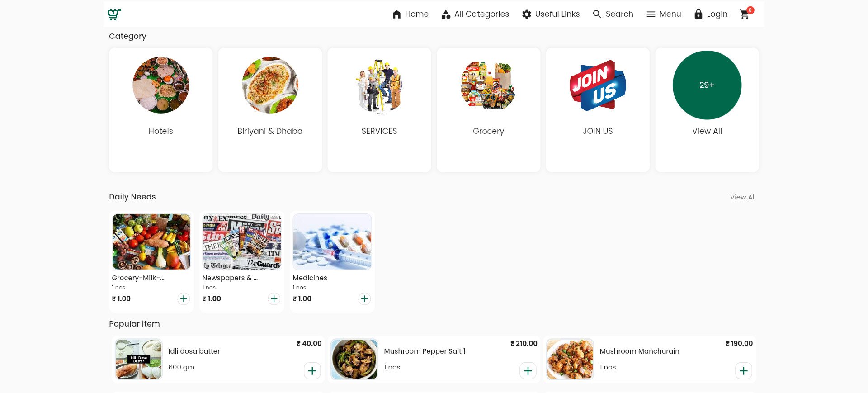The height and width of the screenshot is (393, 868).
Task: Add Mushroom Manchurain with plus icon
Action: [743, 371]
